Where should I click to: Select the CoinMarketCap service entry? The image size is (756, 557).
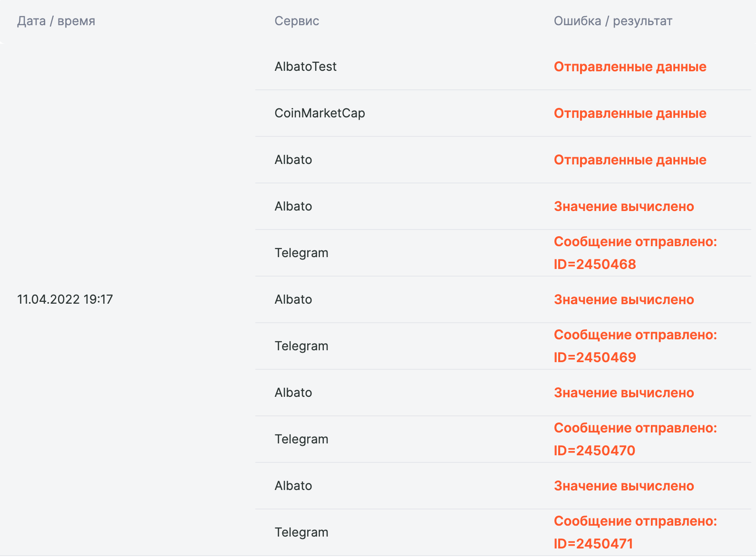[x=320, y=113]
